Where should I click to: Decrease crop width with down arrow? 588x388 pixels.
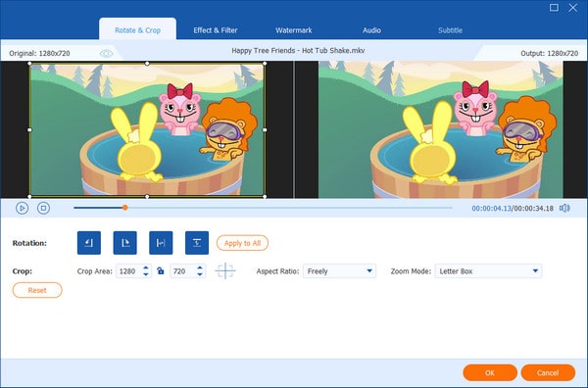coord(145,274)
